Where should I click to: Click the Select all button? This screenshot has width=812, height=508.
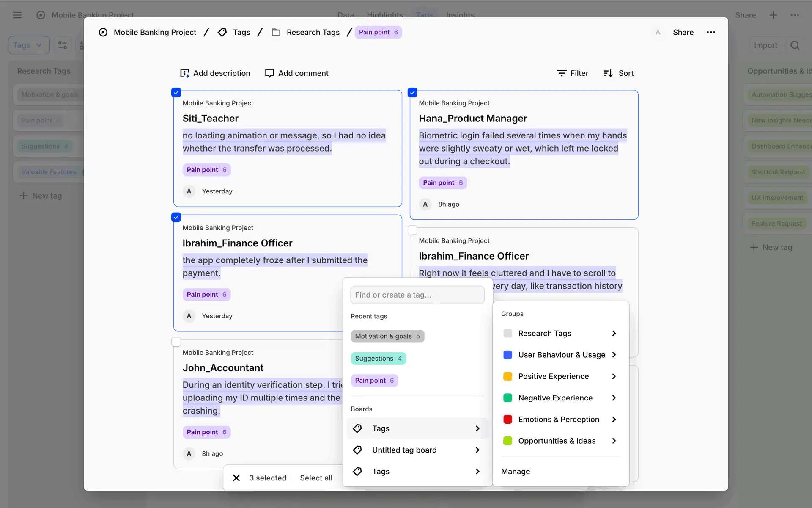pyautogui.click(x=316, y=478)
